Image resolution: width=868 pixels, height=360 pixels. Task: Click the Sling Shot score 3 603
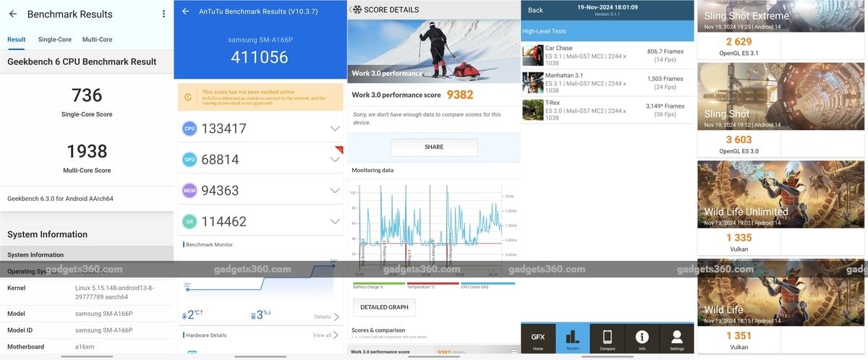coord(739,140)
